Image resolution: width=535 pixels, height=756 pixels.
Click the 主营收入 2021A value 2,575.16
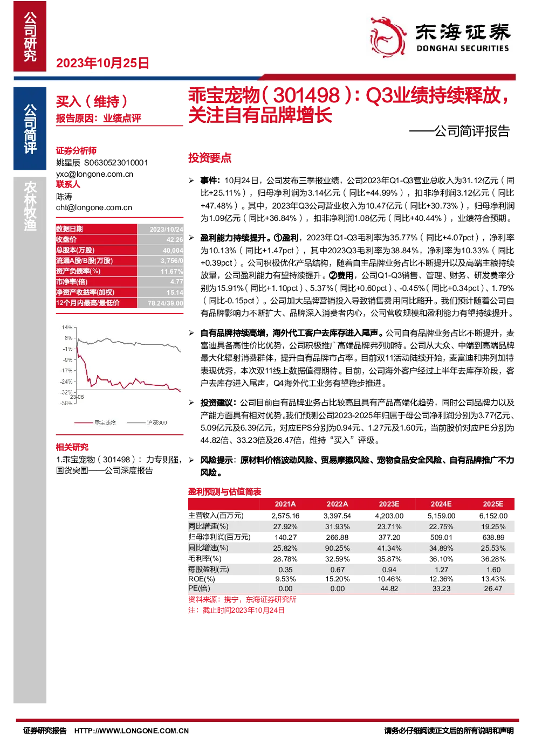[x=285, y=516]
